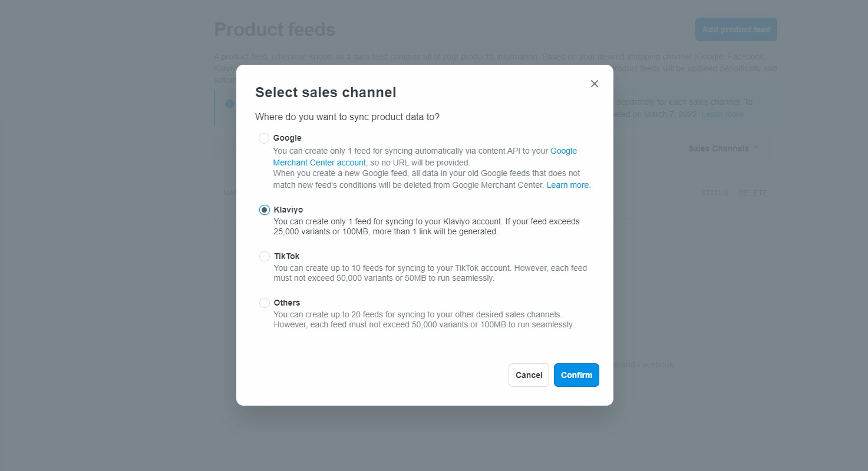Screen dimensions: 868x471
Task: Click the blue info icon in notice banner
Action: coord(229,104)
